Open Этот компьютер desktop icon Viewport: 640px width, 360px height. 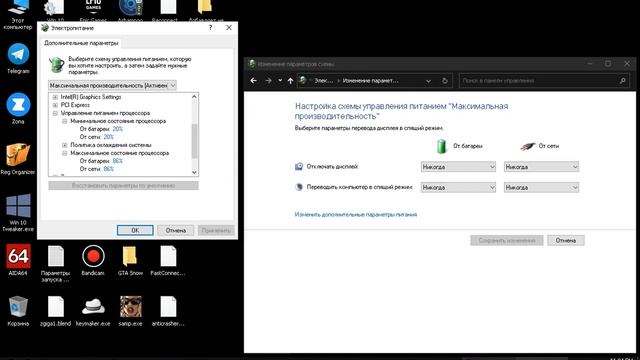tap(18, 15)
